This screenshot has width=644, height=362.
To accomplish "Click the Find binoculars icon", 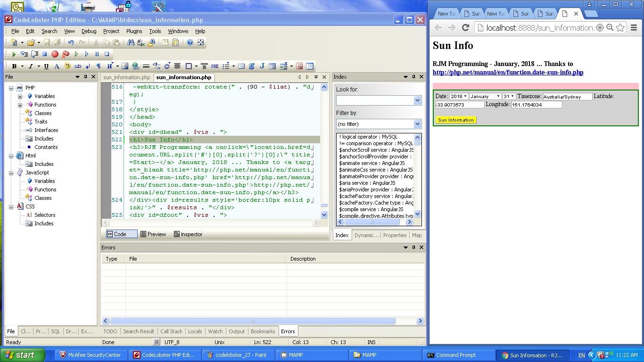I will pyautogui.click(x=131, y=42).
